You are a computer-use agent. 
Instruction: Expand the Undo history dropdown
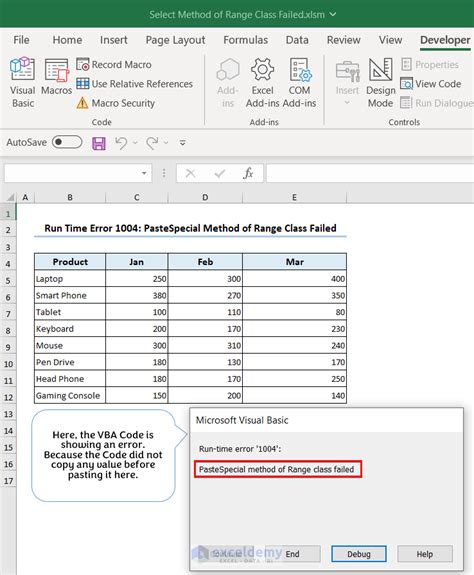click(x=135, y=143)
